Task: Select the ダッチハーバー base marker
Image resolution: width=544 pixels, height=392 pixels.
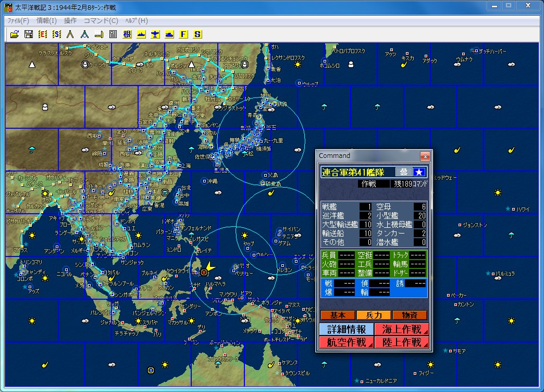Action: 476,51
